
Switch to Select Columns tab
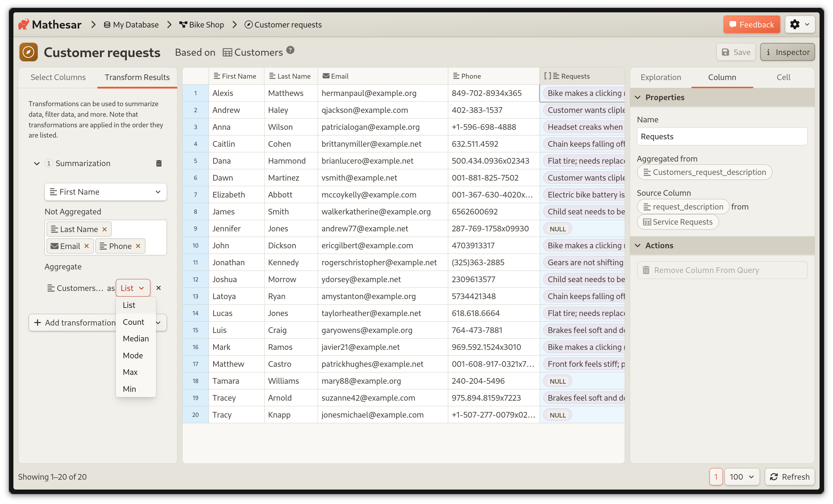[x=58, y=77]
